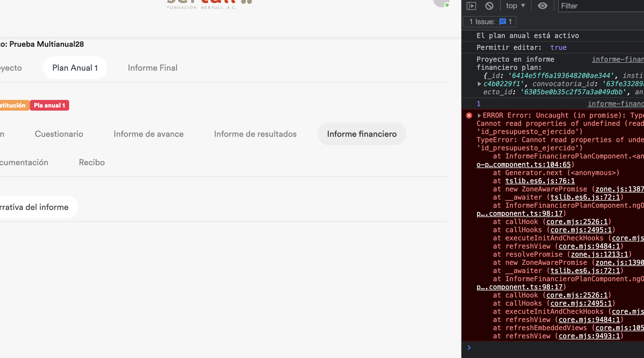
Task: Select the Plan Anual 1 tab
Action: (75, 68)
